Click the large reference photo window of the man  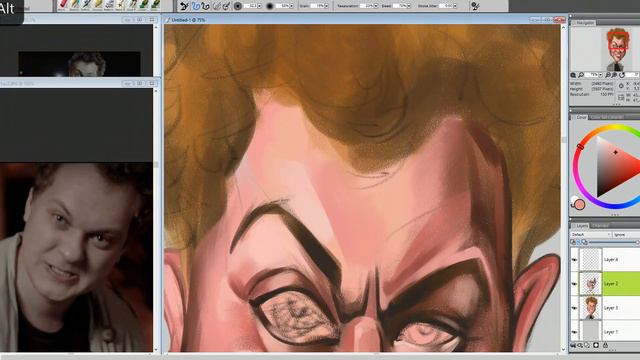(x=76, y=257)
